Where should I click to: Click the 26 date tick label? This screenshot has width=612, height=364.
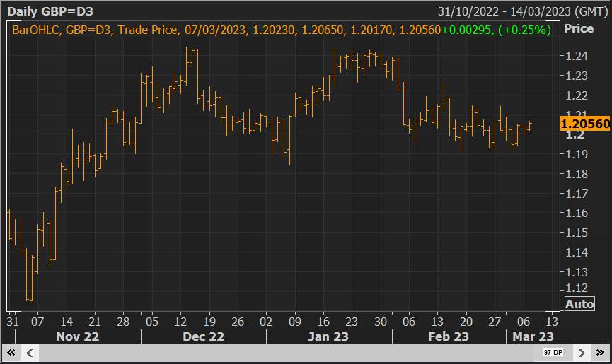tap(238, 322)
